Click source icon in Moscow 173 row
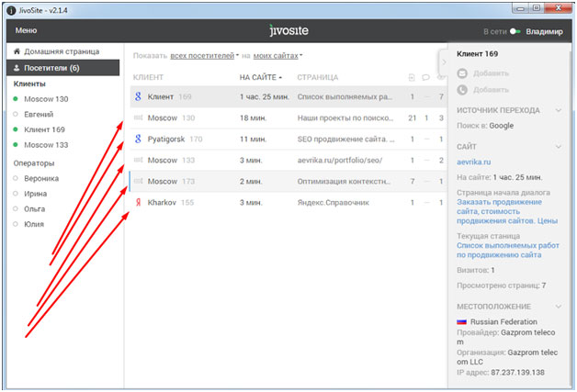Image resolution: width=577 pixels, height=392 pixels. coord(138,181)
